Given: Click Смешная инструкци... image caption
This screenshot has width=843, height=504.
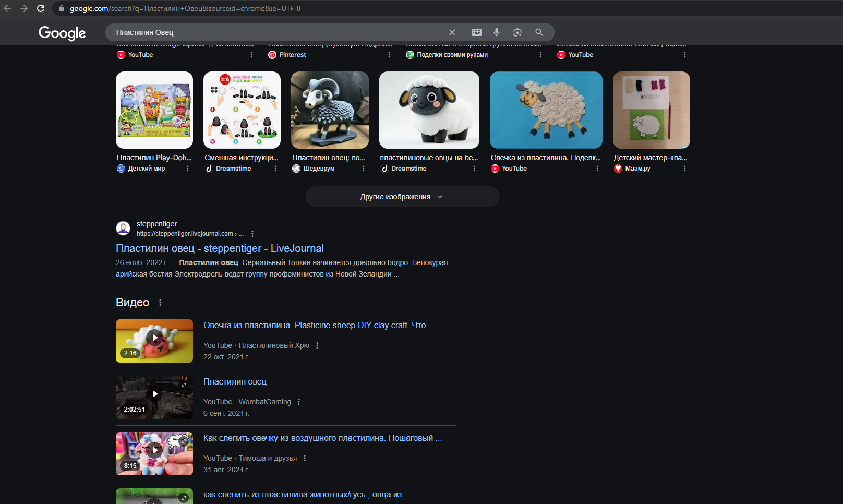Looking at the screenshot, I should [242, 158].
